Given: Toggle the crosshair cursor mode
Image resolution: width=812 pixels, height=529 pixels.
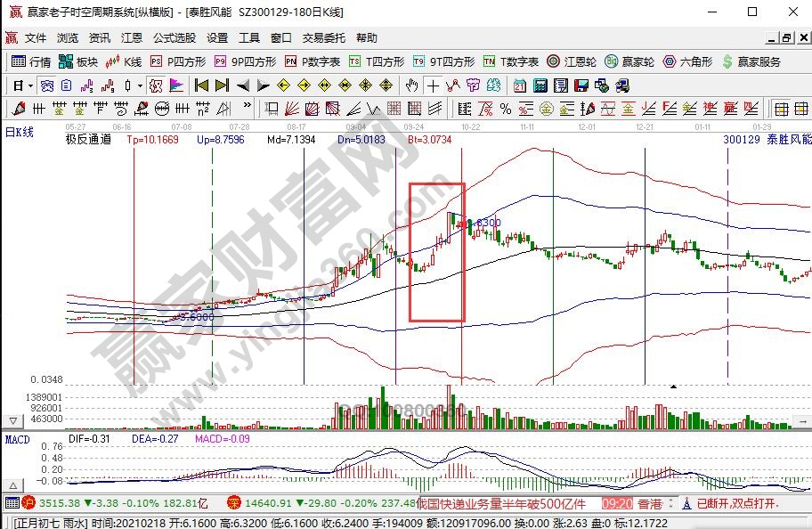Looking at the screenshot, I should tap(433, 85).
